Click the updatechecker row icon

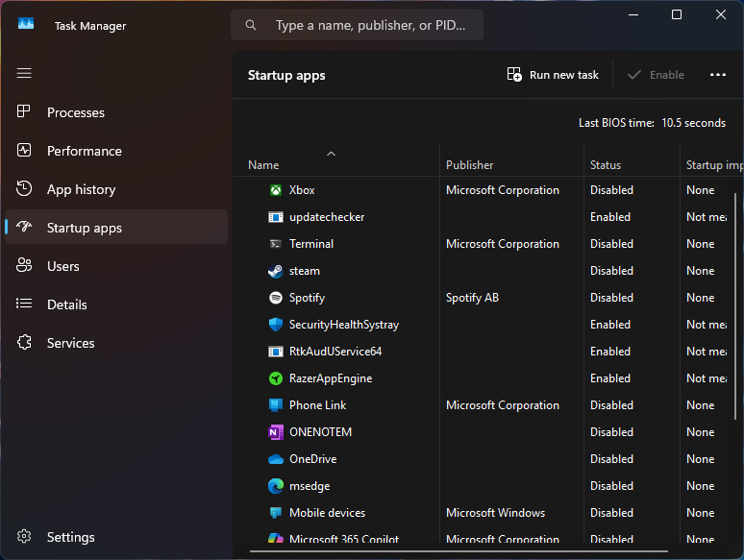pos(275,217)
